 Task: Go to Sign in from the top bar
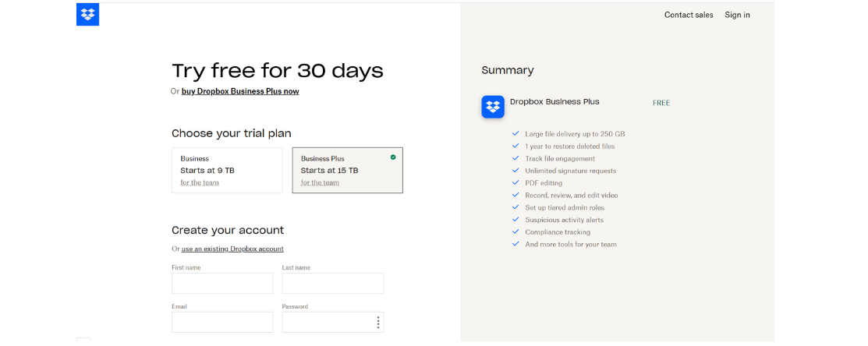[737, 15]
